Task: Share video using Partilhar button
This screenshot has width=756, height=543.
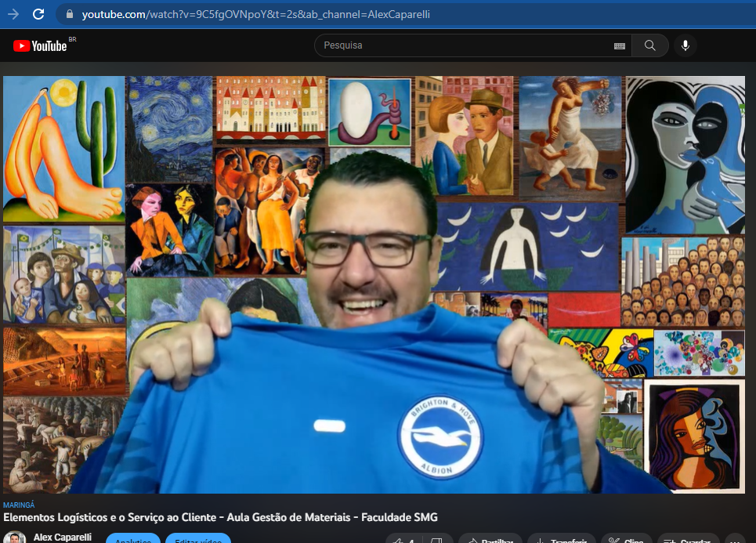Action: [x=490, y=540]
